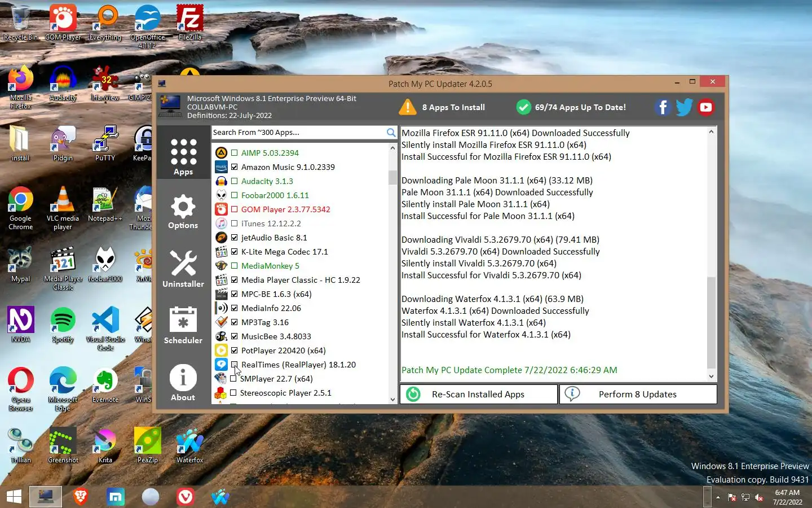Open GOM Player desktop shortcut
The height and width of the screenshot is (508, 812).
click(63, 23)
